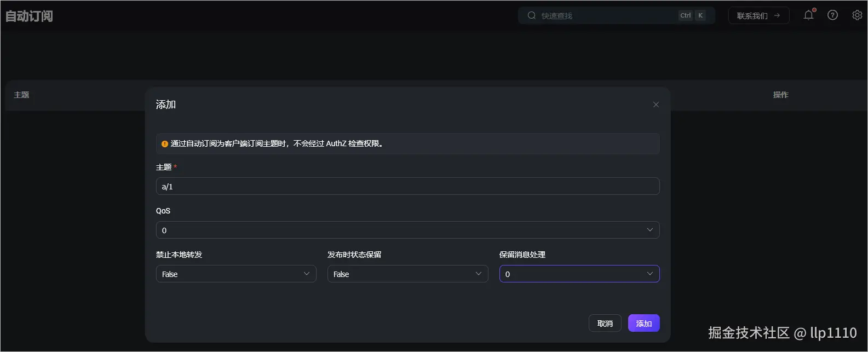Viewport: 868px width, 352px height.
Task: Click the QoS field label
Action: pos(163,211)
